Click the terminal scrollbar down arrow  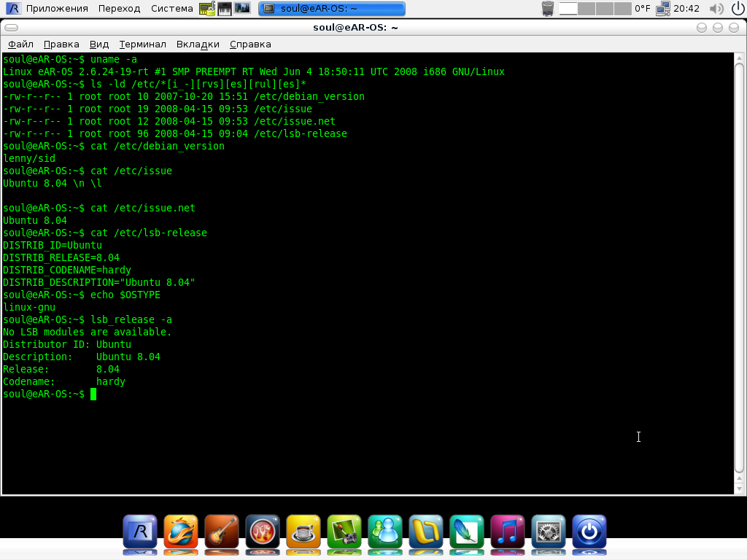[x=740, y=489]
